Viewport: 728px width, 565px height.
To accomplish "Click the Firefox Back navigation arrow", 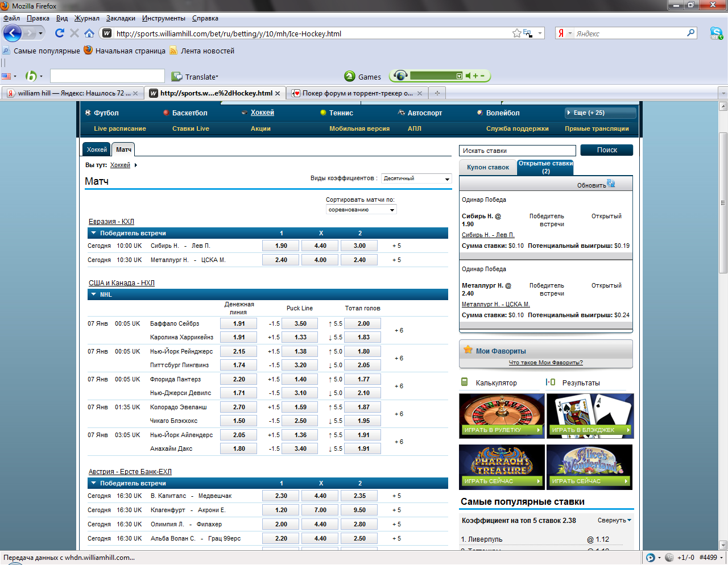I will tap(13, 33).
